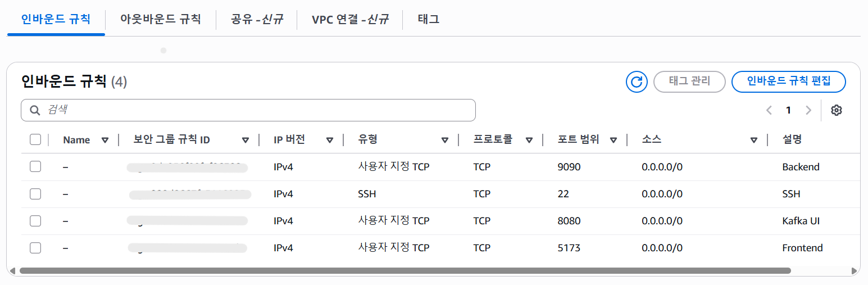
Task: Click the search magnifier icon
Action: click(35, 110)
